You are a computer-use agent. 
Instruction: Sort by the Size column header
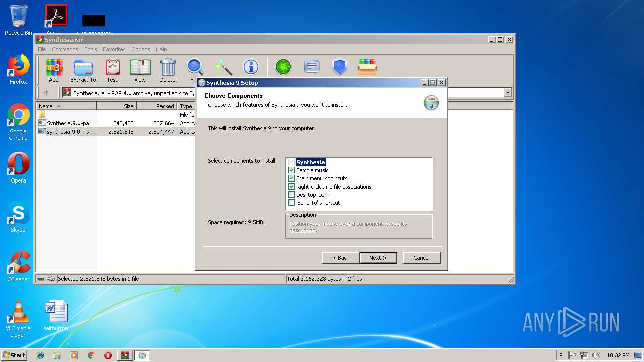click(x=117, y=106)
